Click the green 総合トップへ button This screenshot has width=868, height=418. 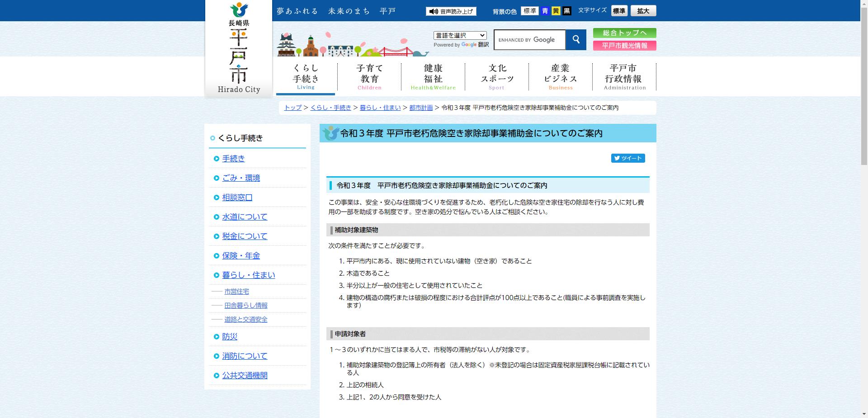point(624,33)
